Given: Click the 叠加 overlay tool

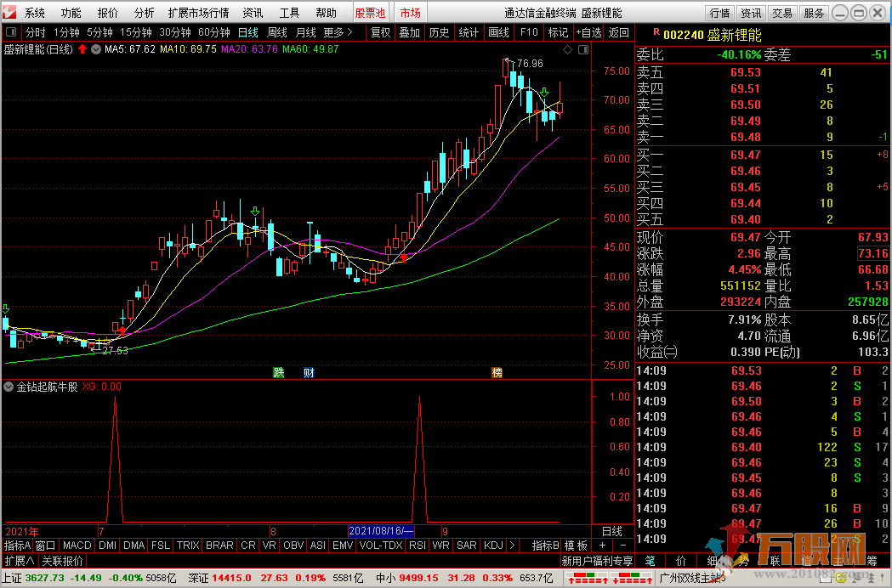Looking at the screenshot, I should [409, 32].
